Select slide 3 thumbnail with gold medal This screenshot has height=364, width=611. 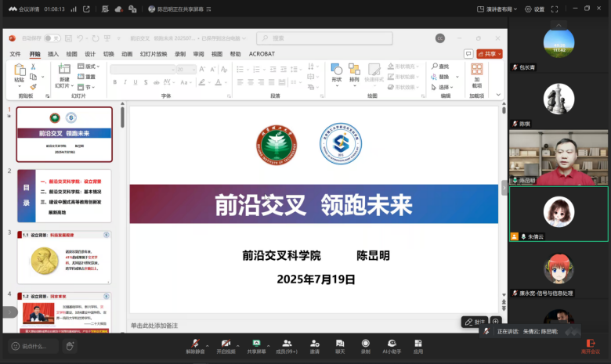coord(64,258)
